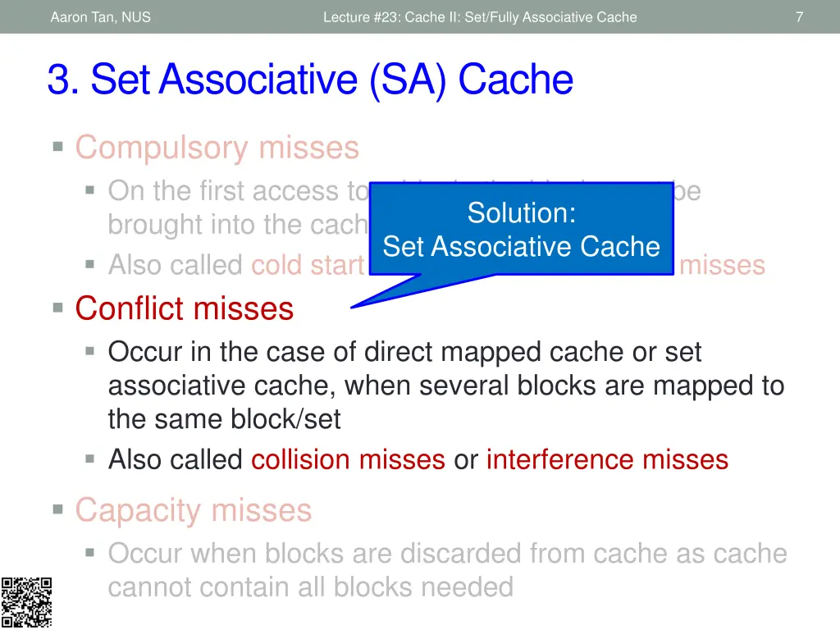Click the Lecture #23 header title
This screenshot has height=630, width=840.
pos(480,17)
